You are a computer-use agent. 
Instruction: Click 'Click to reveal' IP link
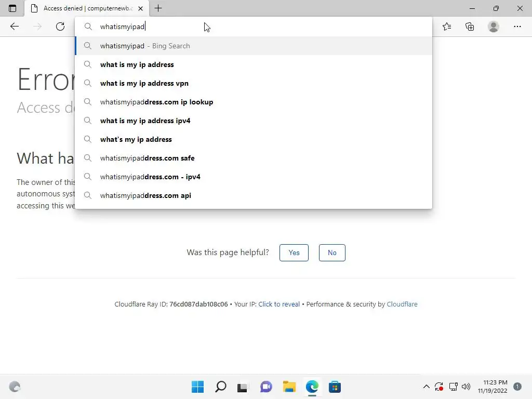click(x=279, y=304)
